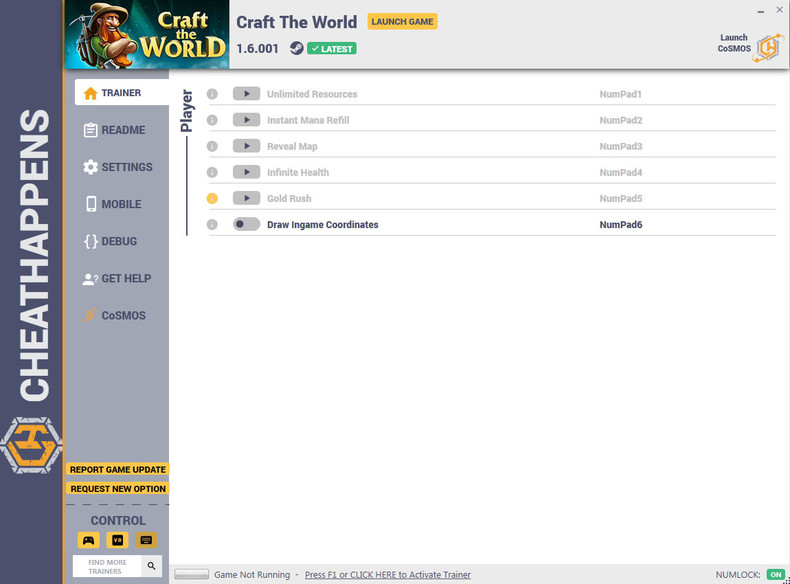Click the NumPad3 hotkey label
Viewport: 790px width, 584px height.
[621, 147]
